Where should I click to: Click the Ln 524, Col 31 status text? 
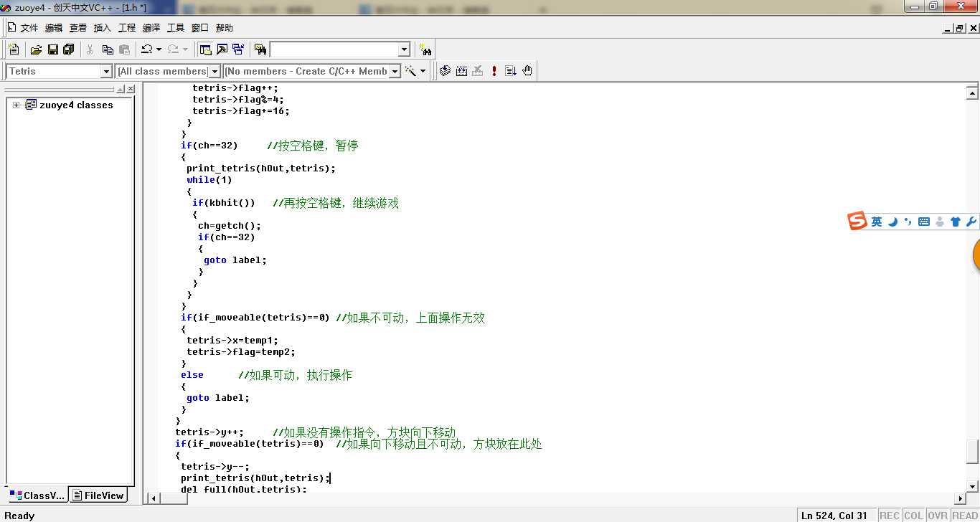click(834, 516)
